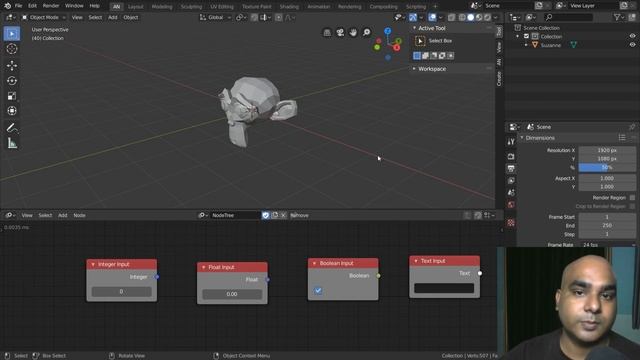Open the Scene properties tab icon
Viewport: 640px width, 360px height.
511,192
